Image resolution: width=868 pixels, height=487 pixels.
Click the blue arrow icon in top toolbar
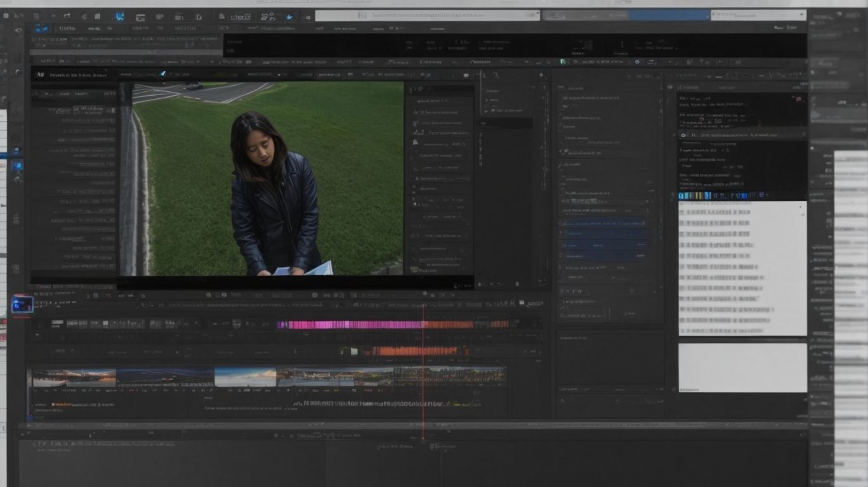pos(289,17)
